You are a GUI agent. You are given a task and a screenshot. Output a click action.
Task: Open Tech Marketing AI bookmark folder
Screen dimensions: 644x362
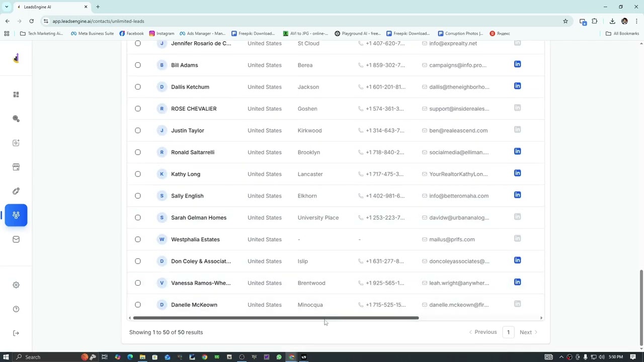[41, 33]
